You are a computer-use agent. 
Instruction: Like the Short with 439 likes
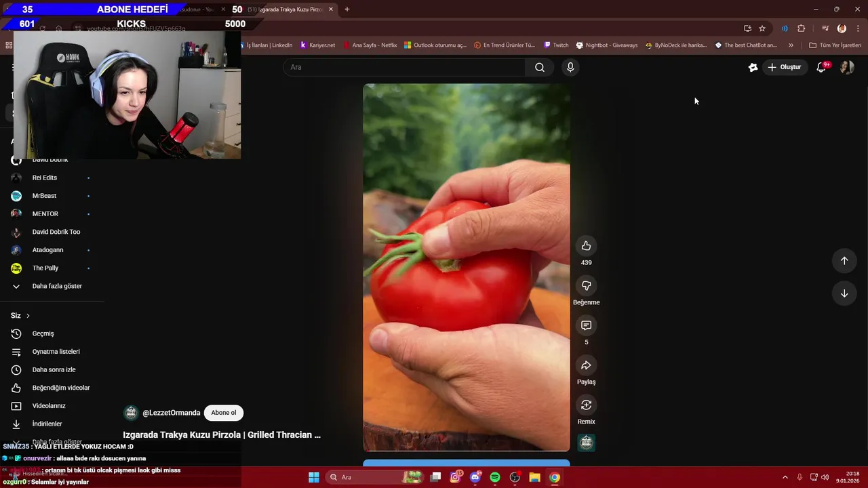pos(586,246)
